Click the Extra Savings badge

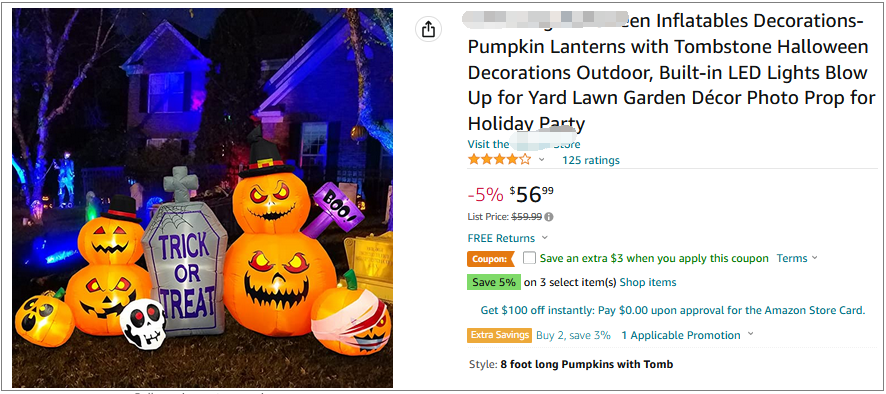pyautogui.click(x=500, y=335)
